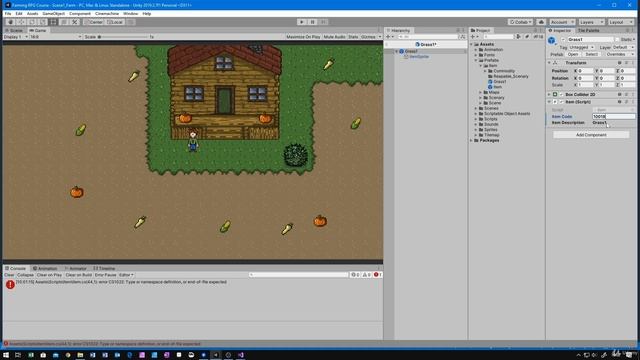This screenshot has height=360, width=640.
Task: Select the custom editor tools icon
Action: point(74,22)
